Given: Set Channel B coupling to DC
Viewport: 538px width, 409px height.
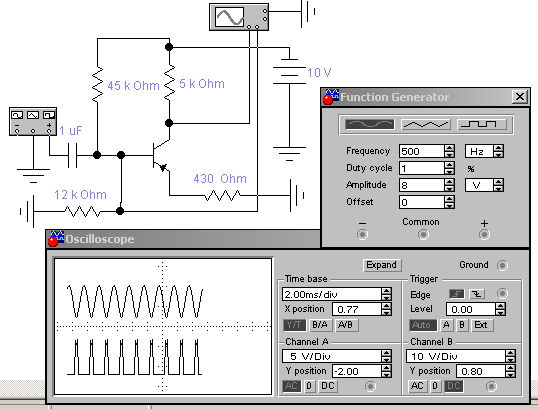Looking at the screenshot, I should 454,386.
